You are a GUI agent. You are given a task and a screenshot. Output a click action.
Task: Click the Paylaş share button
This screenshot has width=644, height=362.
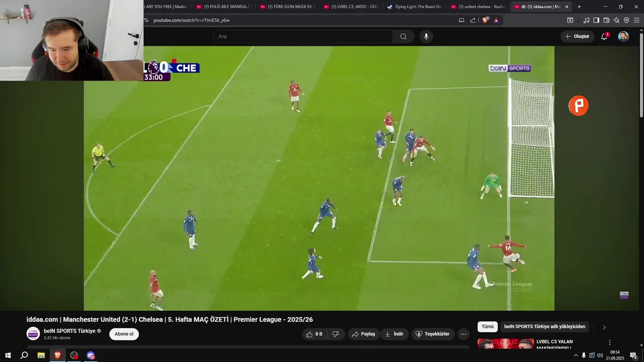coord(363,334)
